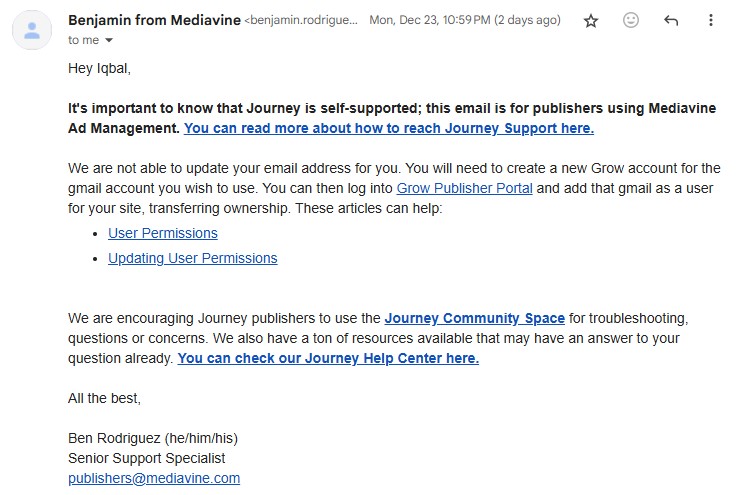Screen dimensions: 737x495
Task: Star this email from Benjamin
Action: tap(591, 20)
